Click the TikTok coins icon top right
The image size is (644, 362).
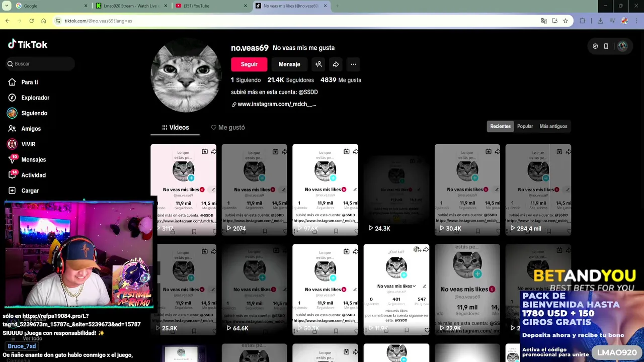[x=595, y=46]
